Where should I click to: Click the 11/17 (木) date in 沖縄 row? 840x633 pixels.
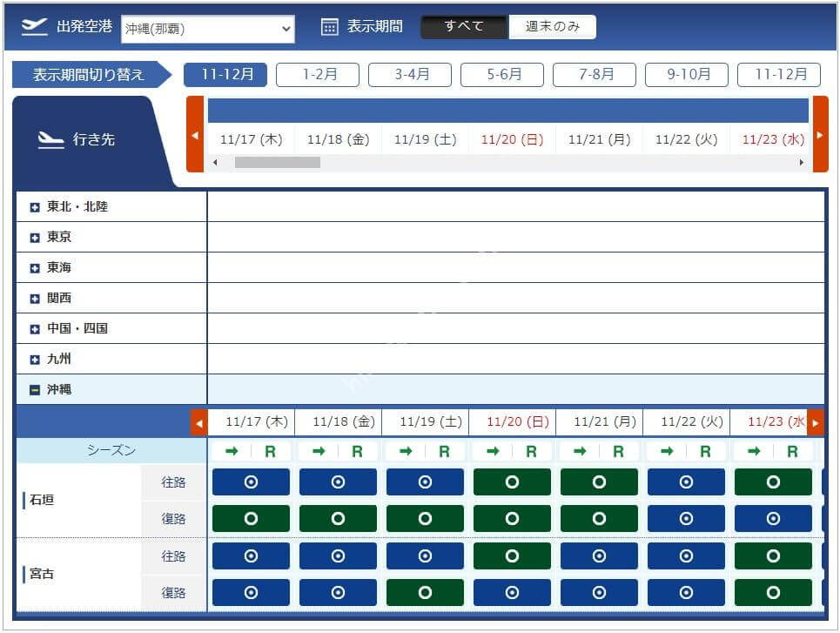tap(257, 421)
